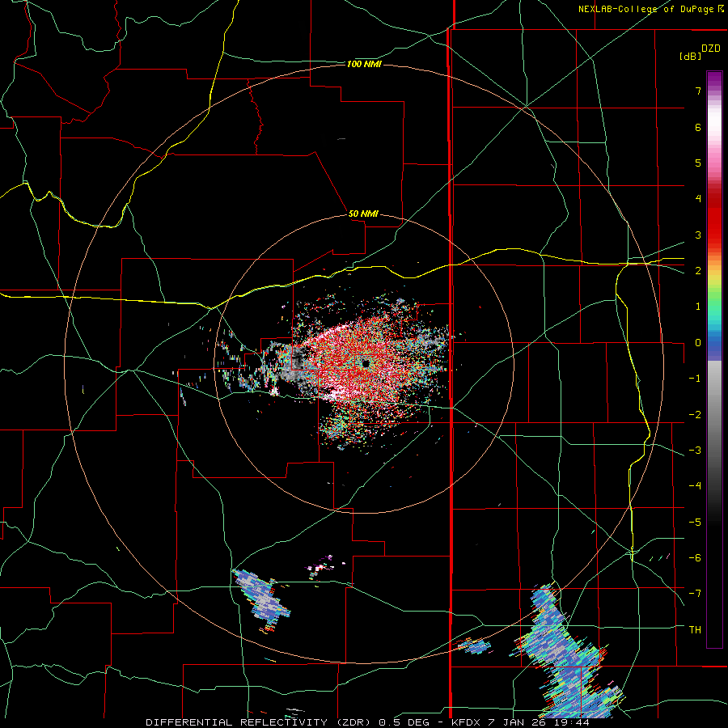Image resolution: width=728 pixels, height=728 pixels.
Task: Click the -3 value on the dB scale
Action: click(x=695, y=451)
